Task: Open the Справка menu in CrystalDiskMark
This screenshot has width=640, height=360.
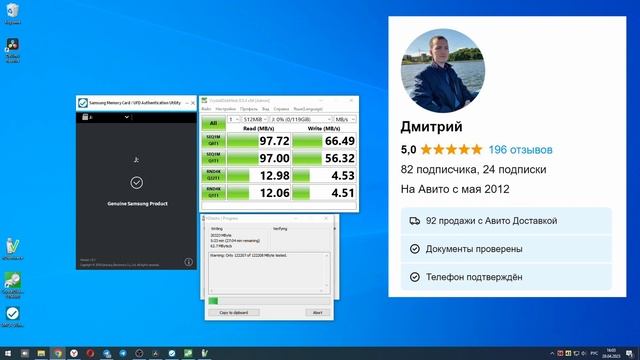Action: click(x=281, y=109)
